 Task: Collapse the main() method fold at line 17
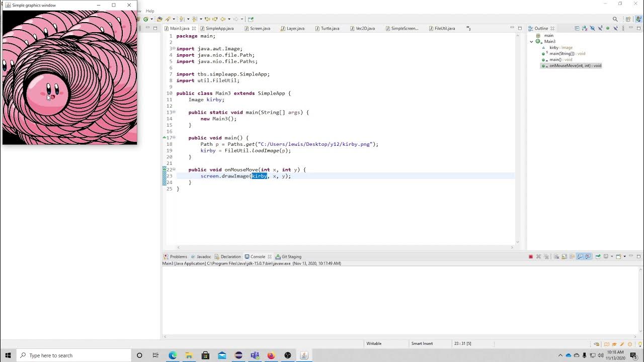[174, 138]
